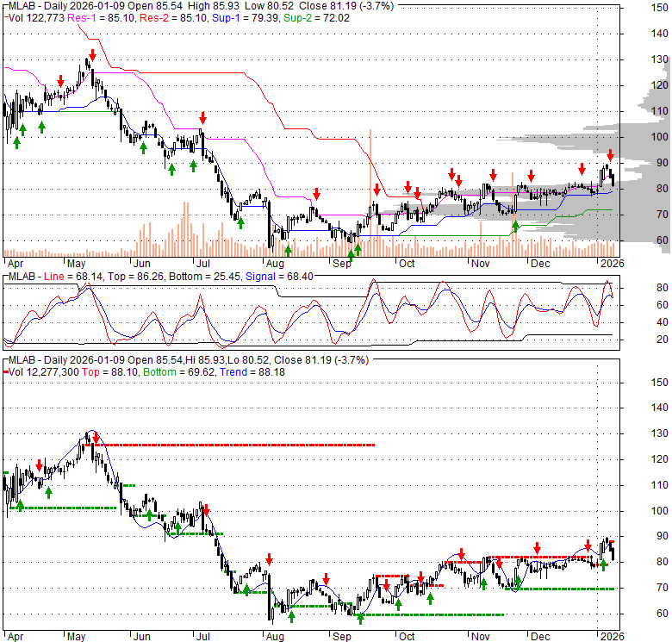
Task: Click the tall September volume spike bar
Action: click(370, 192)
